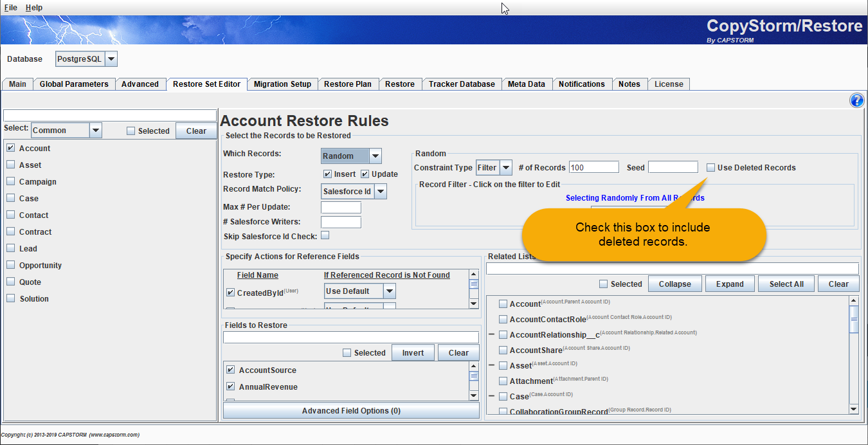Switch to the Main tab
868x445 pixels.
click(18, 84)
